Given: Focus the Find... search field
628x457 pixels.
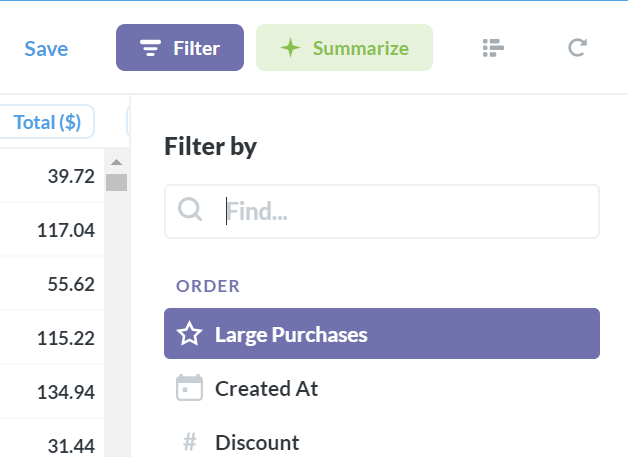Looking at the screenshot, I should pos(400,211).
